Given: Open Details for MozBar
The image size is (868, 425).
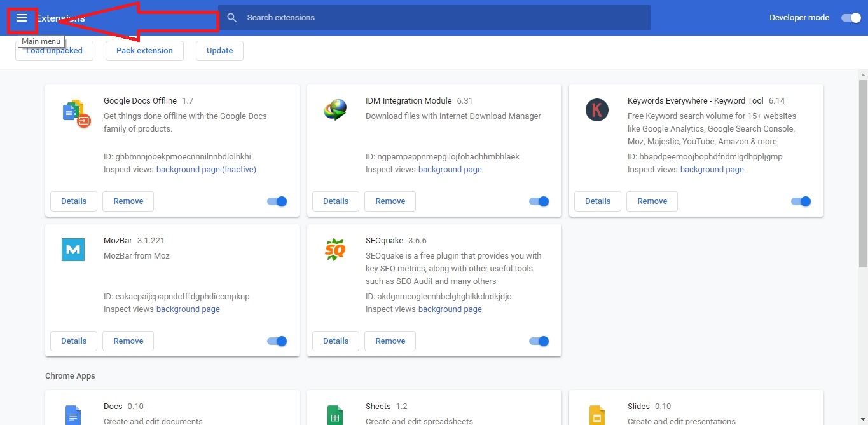Looking at the screenshot, I should (x=74, y=341).
